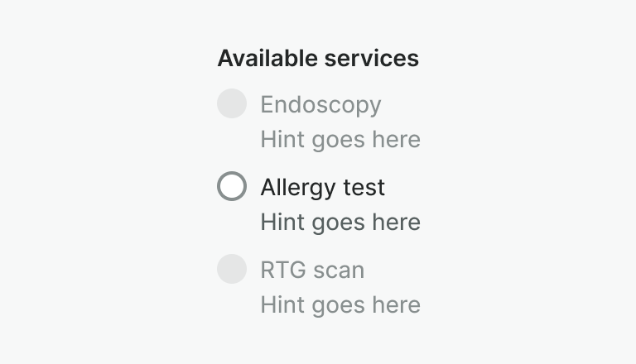636x364 pixels.
Task: Click the RTG scan label text
Action: (312, 270)
